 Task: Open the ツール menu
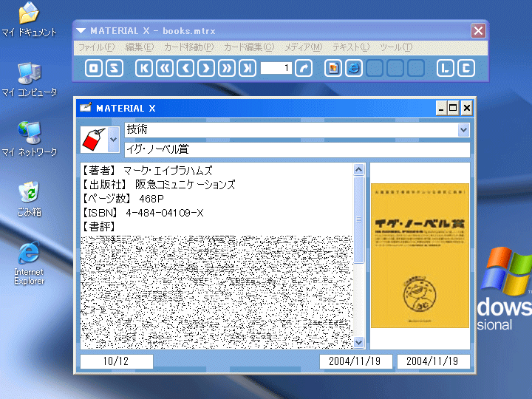point(396,47)
